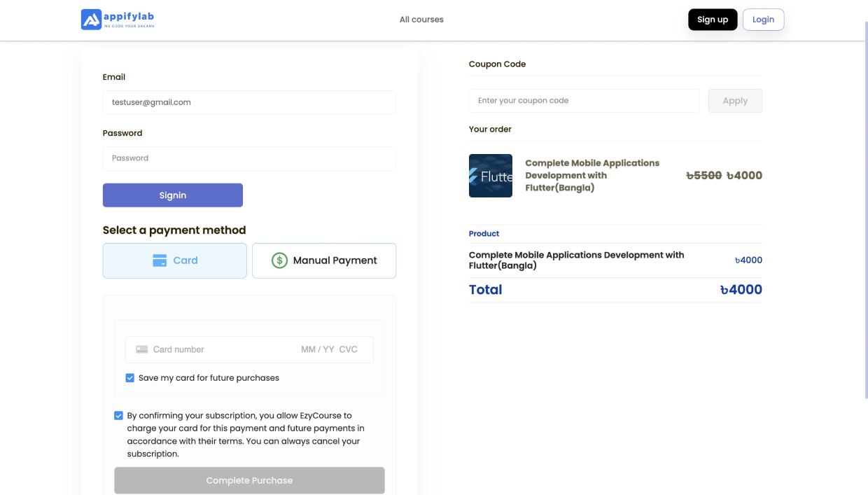The height and width of the screenshot is (495, 868).
Task: Click the Password input field
Action: point(249,158)
